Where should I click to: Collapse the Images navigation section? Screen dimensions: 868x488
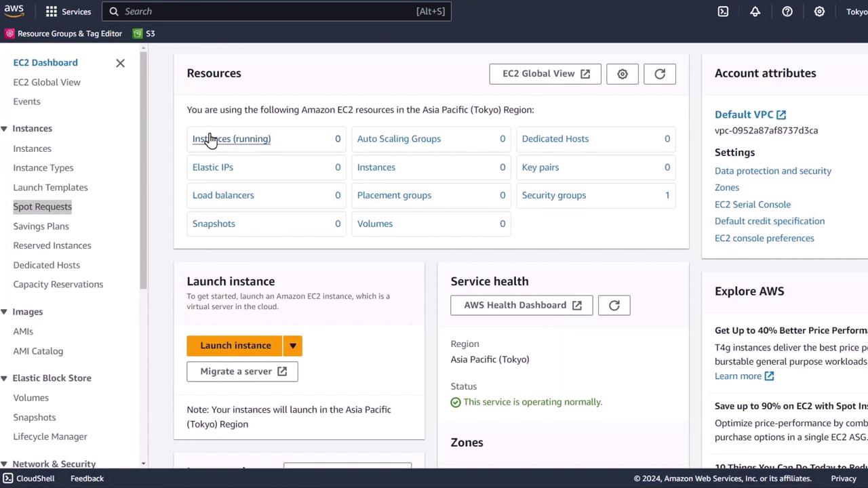pos(4,312)
